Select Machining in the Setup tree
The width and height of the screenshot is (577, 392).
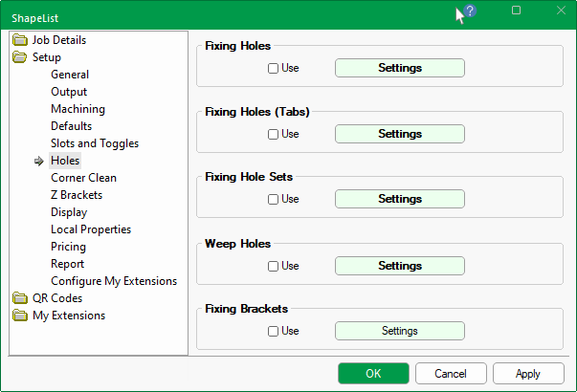[78, 109]
